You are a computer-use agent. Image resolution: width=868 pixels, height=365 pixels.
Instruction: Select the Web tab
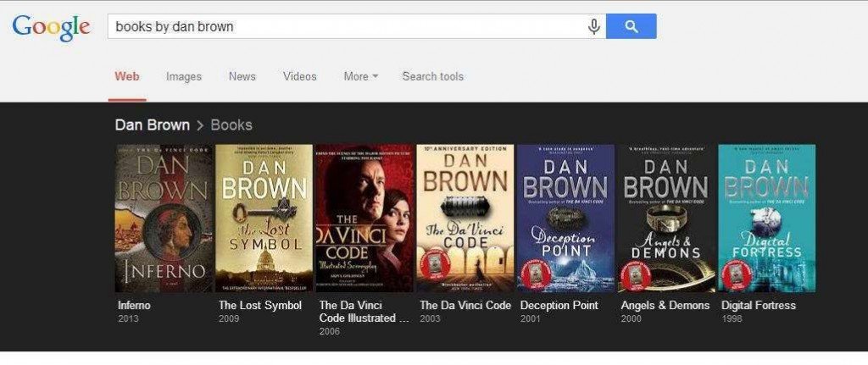tap(127, 76)
